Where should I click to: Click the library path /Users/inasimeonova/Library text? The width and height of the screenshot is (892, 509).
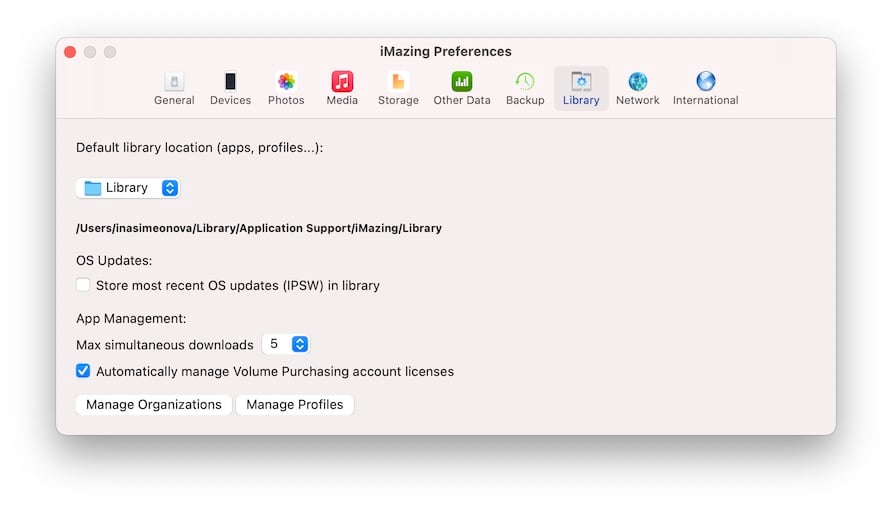click(259, 228)
